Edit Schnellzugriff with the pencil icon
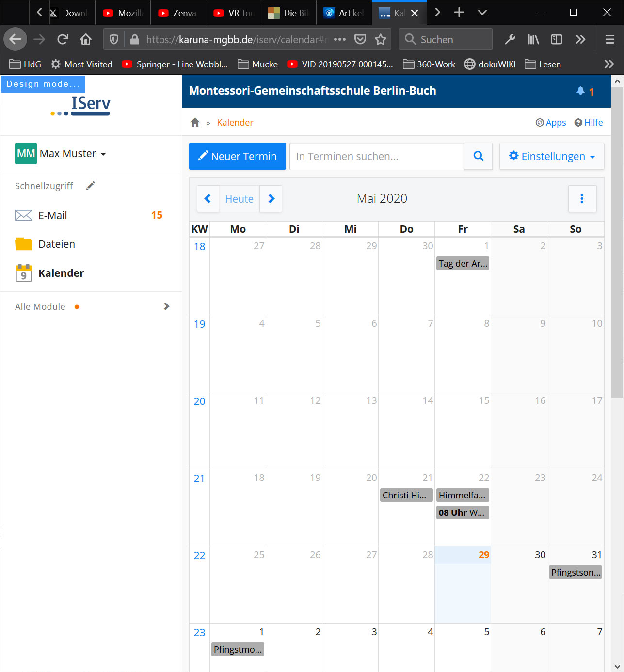The height and width of the screenshot is (672, 624). point(90,186)
